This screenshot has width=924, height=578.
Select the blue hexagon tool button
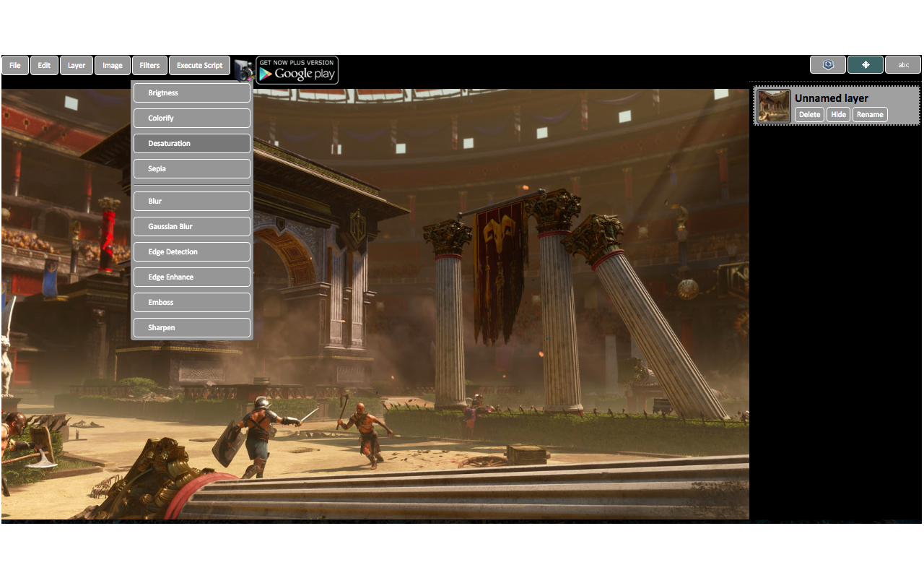(x=828, y=65)
